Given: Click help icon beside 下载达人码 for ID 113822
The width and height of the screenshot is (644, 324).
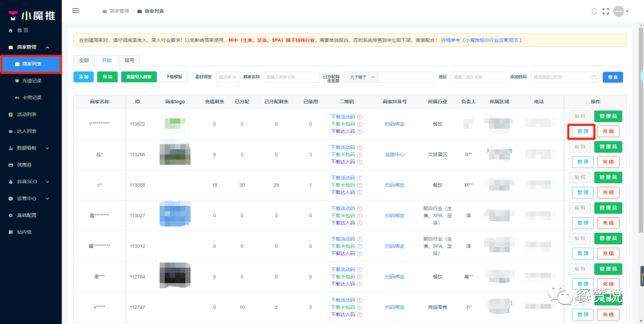Looking at the screenshot, I should click(x=360, y=132).
